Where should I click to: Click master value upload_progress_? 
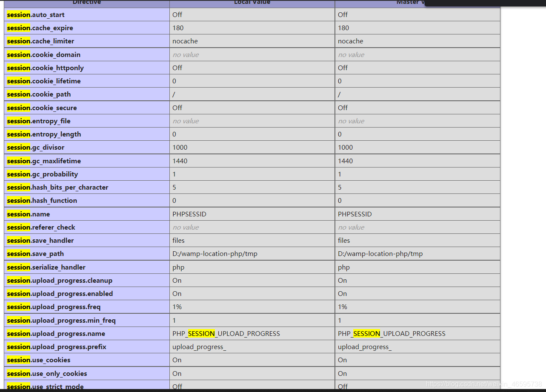365,347
